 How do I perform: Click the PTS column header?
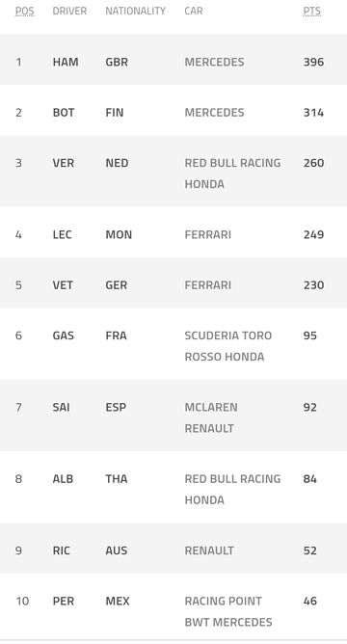(311, 12)
